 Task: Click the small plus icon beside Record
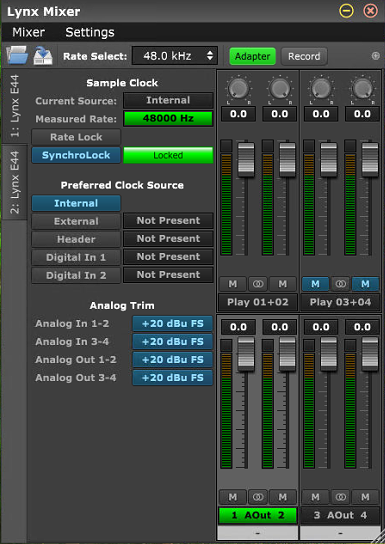(x=376, y=56)
